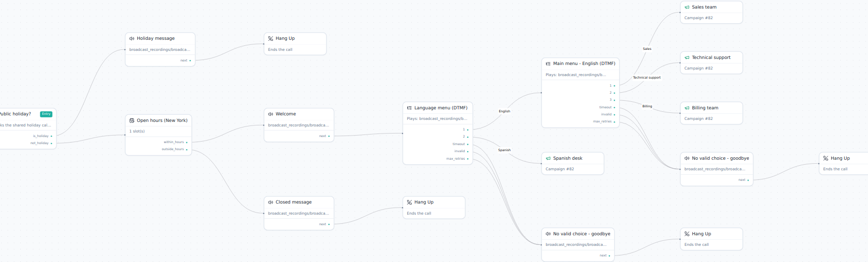Click the megaphone icon on Sales team node
Image resolution: width=868 pixels, height=262 pixels.
point(687,7)
